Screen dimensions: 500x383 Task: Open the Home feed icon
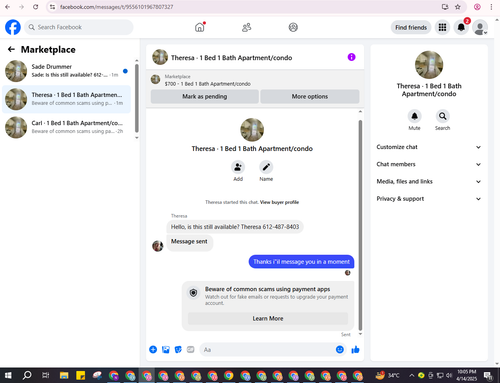pyautogui.click(x=200, y=27)
